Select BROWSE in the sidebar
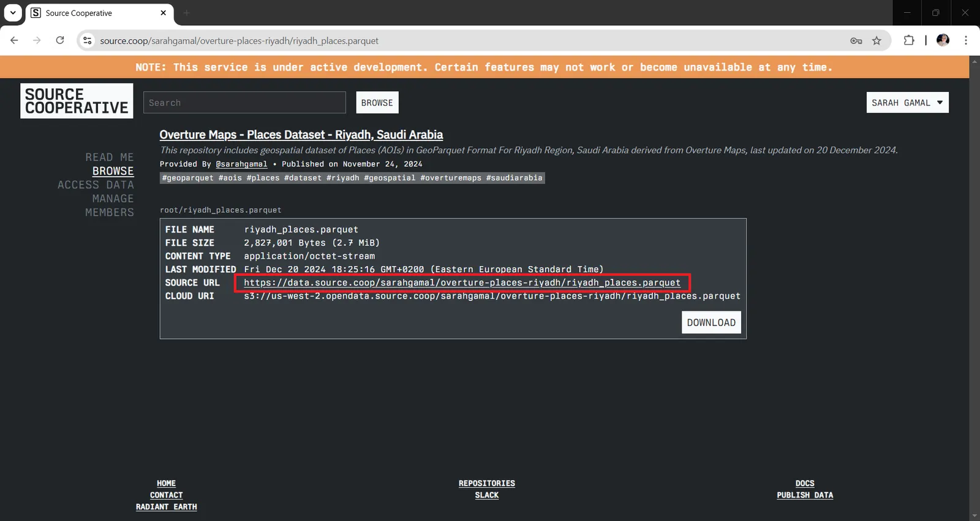Viewport: 980px width, 521px height. click(113, 171)
